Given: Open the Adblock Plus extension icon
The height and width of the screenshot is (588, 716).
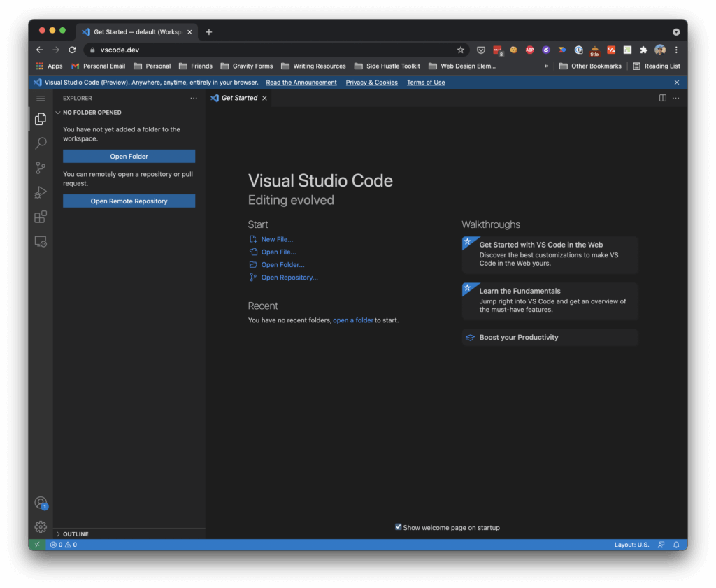Looking at the screenshot, I should (530, 50).
